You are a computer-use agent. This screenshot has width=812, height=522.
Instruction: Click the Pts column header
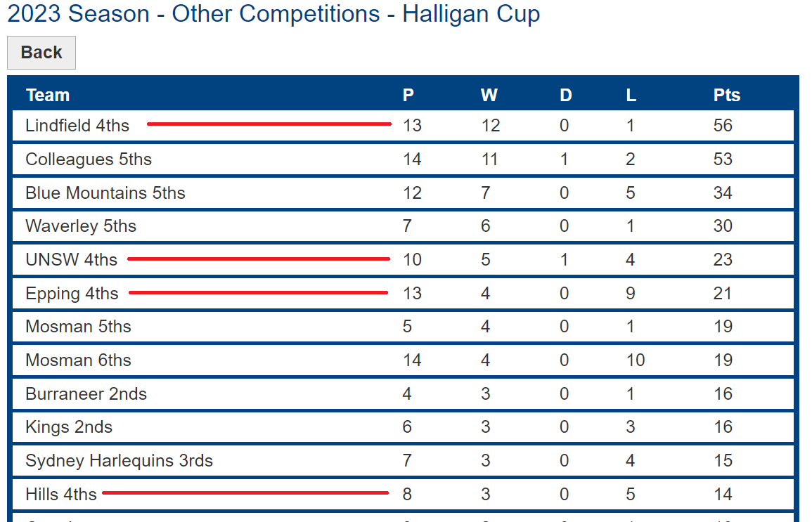(x=726, y=95)
